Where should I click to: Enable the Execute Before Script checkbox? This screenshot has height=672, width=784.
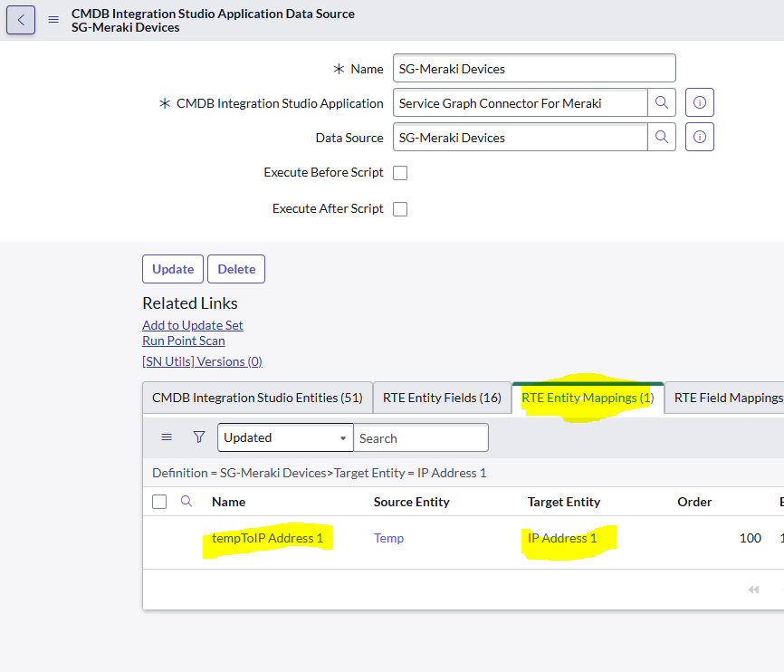point(399,172)
